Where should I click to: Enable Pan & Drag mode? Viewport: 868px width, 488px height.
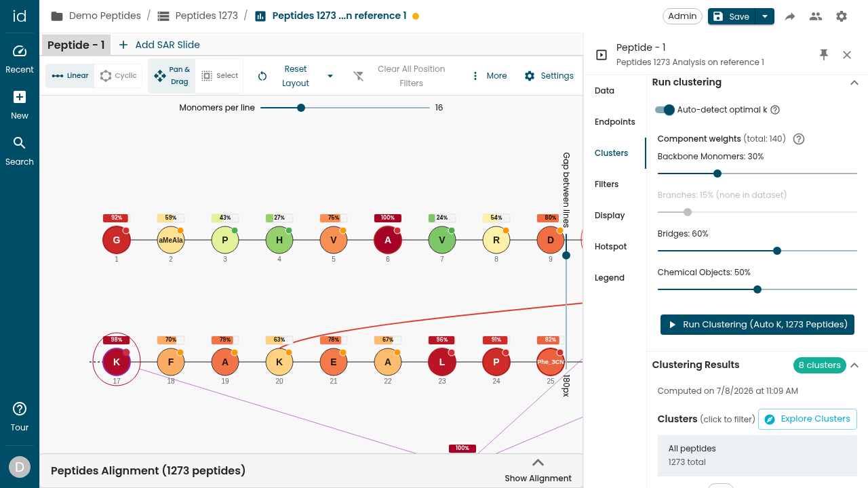[172, 76]
